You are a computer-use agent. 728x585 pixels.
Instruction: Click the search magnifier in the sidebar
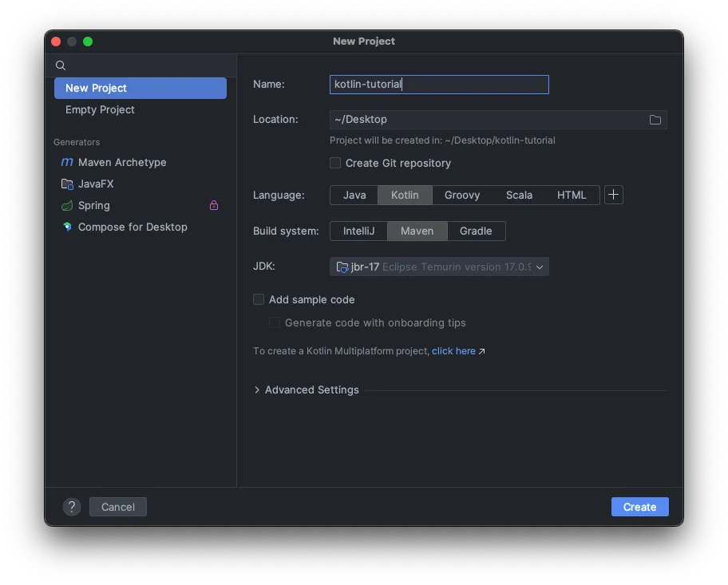pyautogui.click(x=61, y=65)
